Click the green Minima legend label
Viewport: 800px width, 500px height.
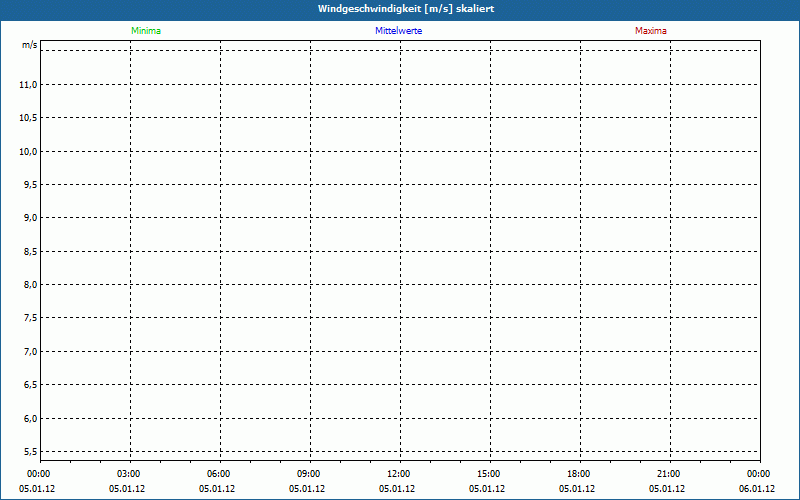pyautogui.click(x=146, y=31)
